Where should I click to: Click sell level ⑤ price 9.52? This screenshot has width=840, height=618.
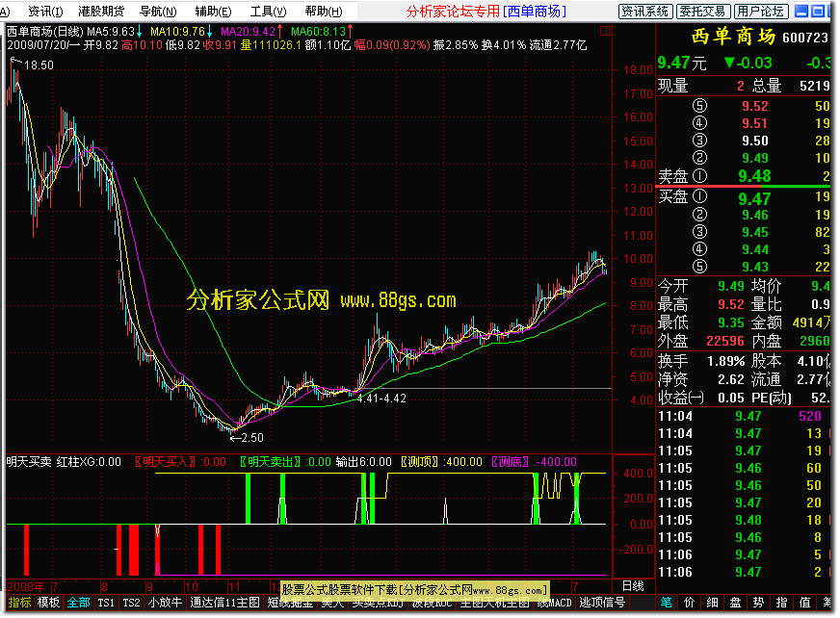(755, 106)
